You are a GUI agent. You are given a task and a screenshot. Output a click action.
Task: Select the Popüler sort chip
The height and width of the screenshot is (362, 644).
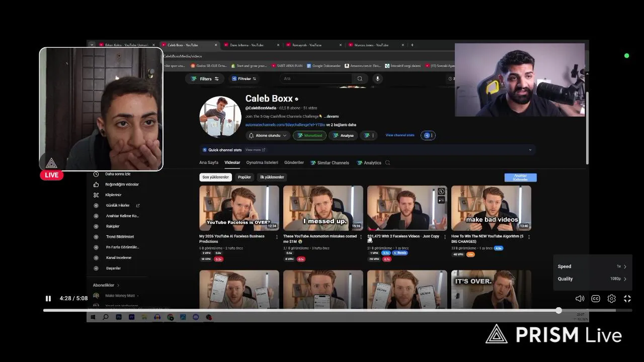(245, 177)
